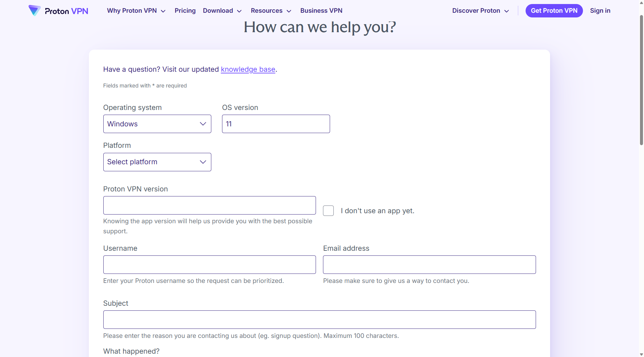Click the chevron next to Why Proton VPN
This screenshot has width=644, height=357.
163,11
